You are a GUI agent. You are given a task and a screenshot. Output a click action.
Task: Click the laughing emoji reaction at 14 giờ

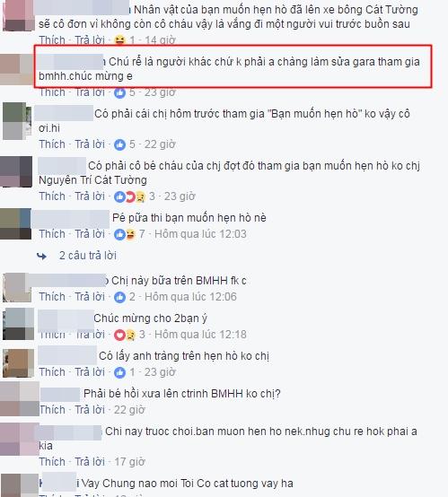[120, 40]
